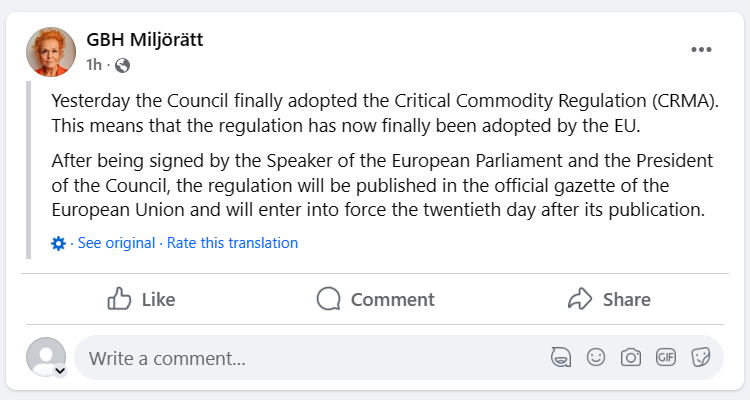Image resolution: width=750 pixels, height=400 pixels.
Task: Insert an emoji into the comment
Action: click(596, 357)
